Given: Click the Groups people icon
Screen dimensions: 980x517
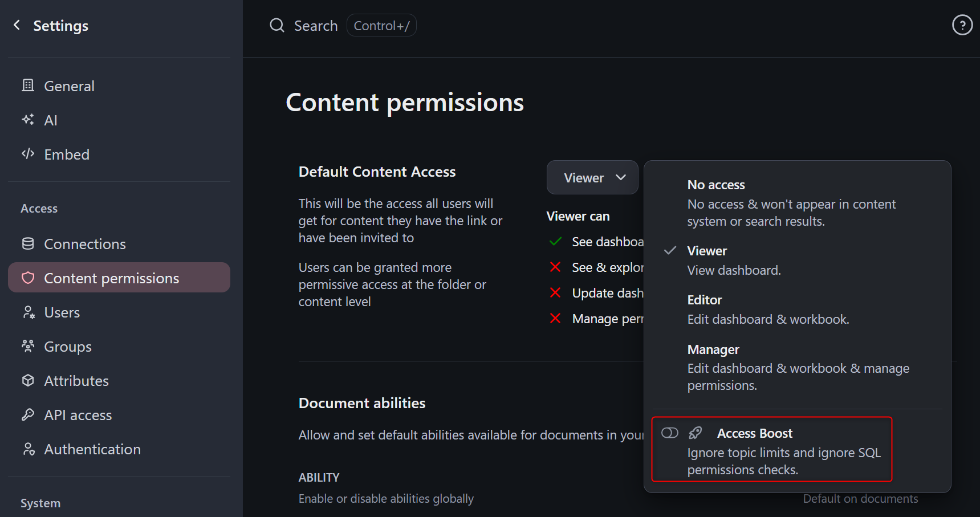Looking at the screenshot, I should coord(28,346).
